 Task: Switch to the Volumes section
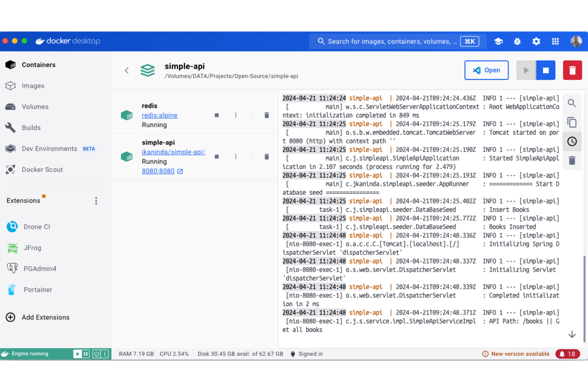pos(35,106)
